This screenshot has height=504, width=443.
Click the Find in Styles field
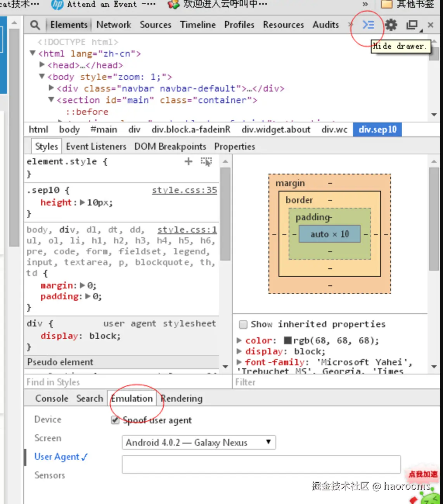(128, 382)
